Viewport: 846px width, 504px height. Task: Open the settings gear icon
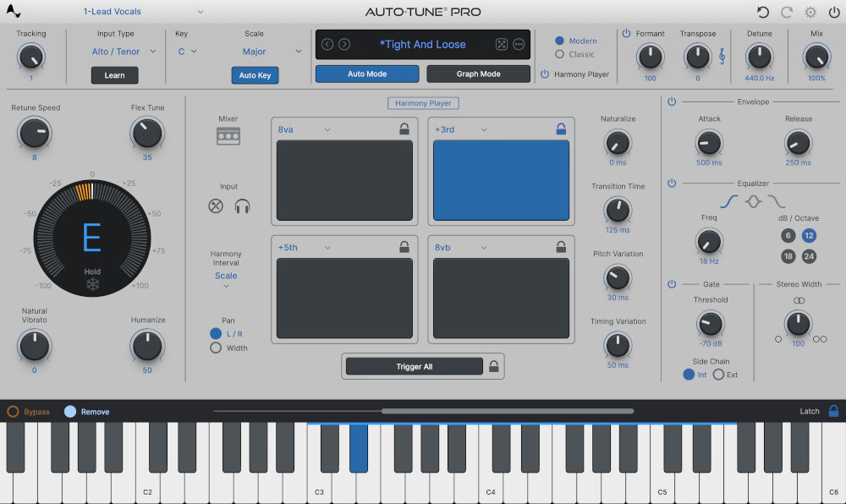tap(810, 11)
